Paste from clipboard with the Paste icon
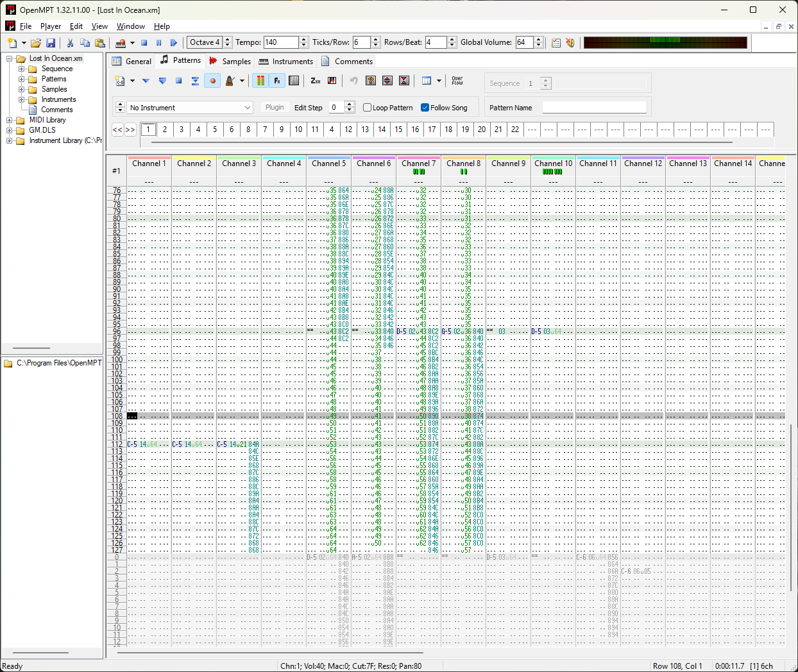Viewport: 798px width, 672px height. (99, 43)
